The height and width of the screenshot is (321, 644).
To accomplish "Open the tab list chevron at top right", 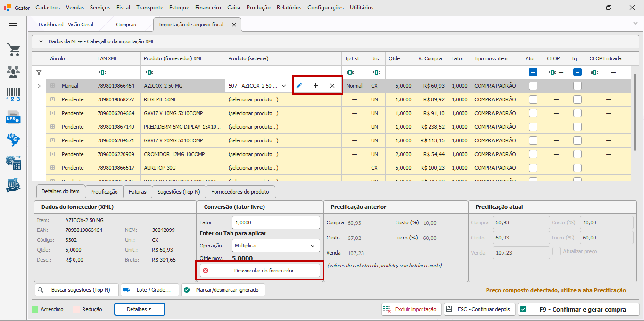I will (635, 23).
